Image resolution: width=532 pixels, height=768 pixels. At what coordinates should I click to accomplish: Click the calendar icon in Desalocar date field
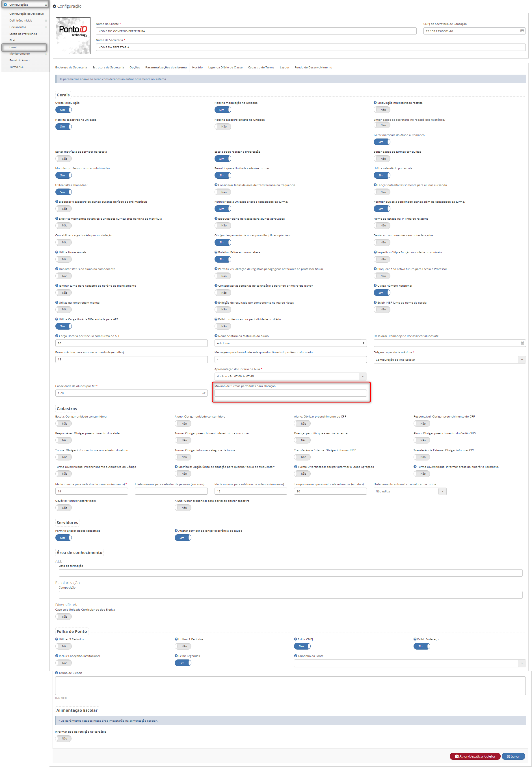coord(522,343)
